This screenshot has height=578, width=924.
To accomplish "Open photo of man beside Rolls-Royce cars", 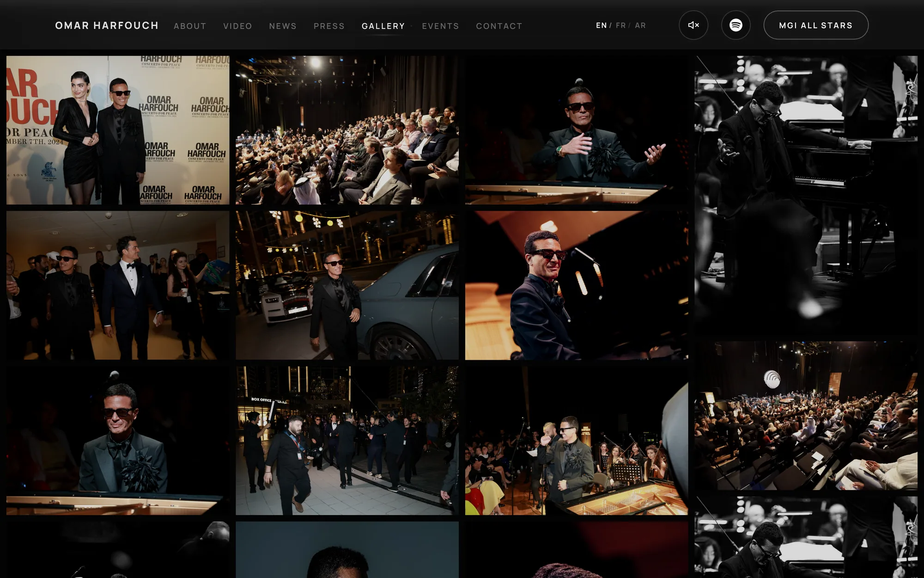I will click(x=347, y=285).
